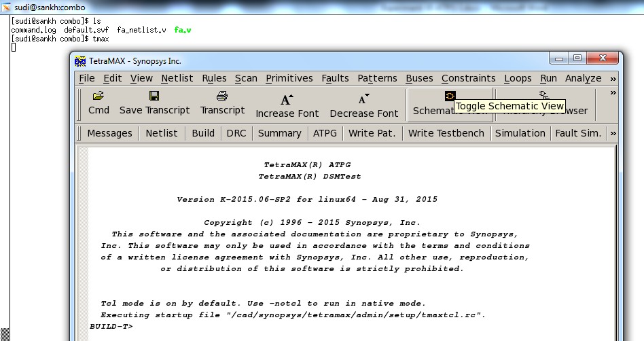Screen dimensions: 644x341
Task: Open the View menu
Action: 141,78
